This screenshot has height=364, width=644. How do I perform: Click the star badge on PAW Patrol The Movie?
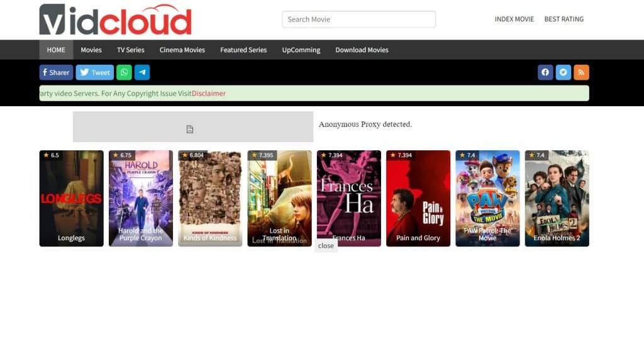coord(467,154)
